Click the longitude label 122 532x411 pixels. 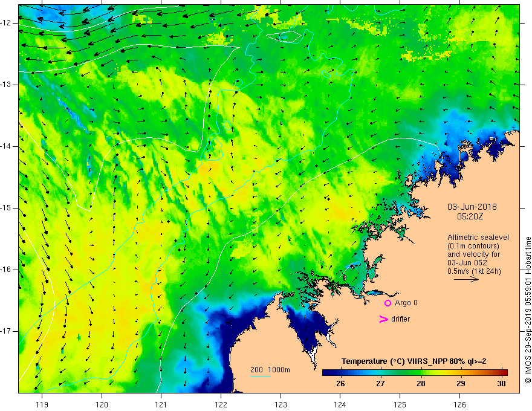tap(221, 404)
